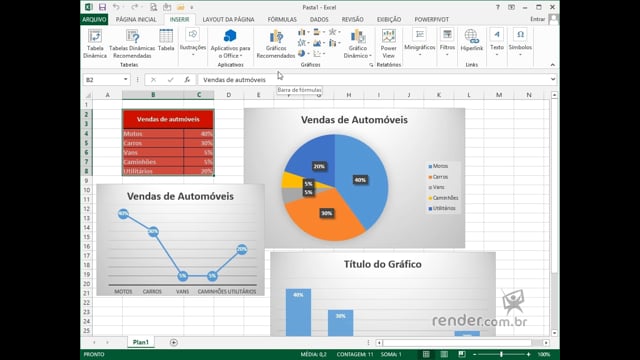
Task: Click the Name Box showing B2
Action: point(102,80)
